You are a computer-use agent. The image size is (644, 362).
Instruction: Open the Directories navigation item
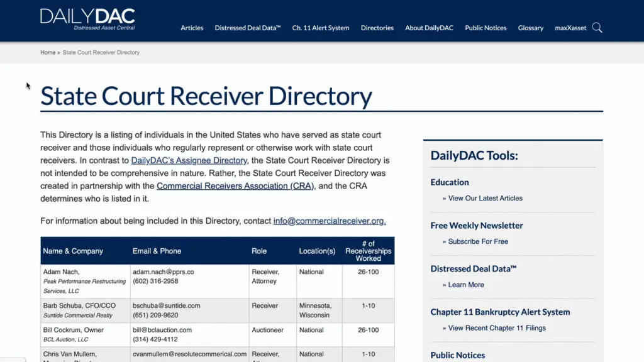click(x=377, y=28)
